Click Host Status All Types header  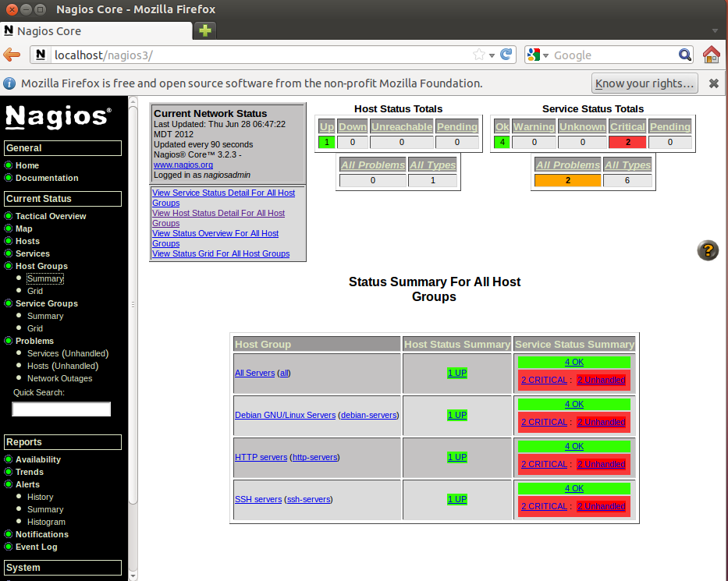pyautogui.click(x=433, y=165)
